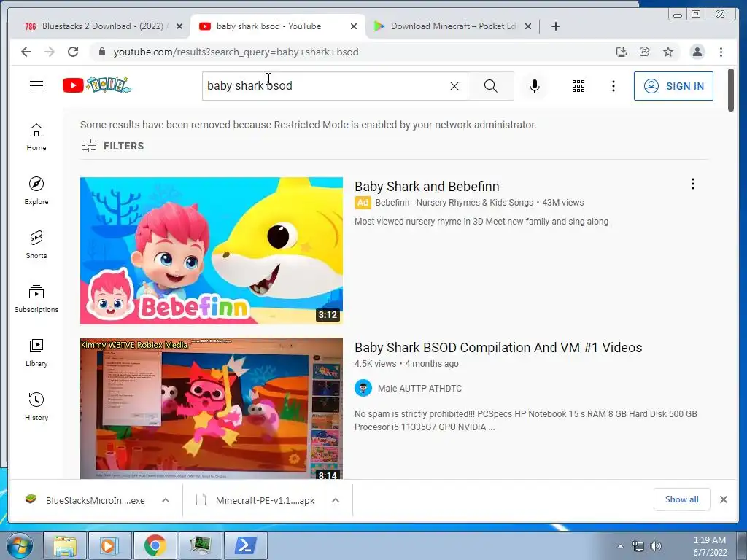Expand BlueStacksMicroIn....exe download options
The width and height of the screenshot is (747, 560).
pyautogui.click(x=166, y=500)
